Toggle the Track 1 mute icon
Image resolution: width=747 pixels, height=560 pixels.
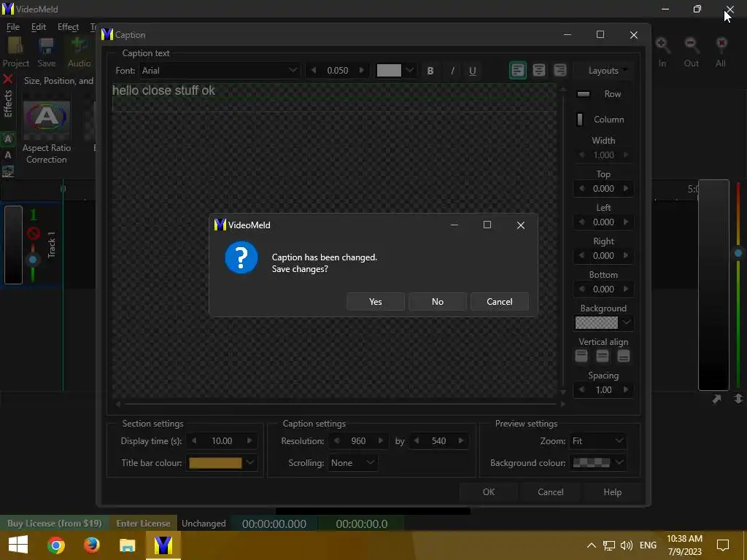click(34, 233)
